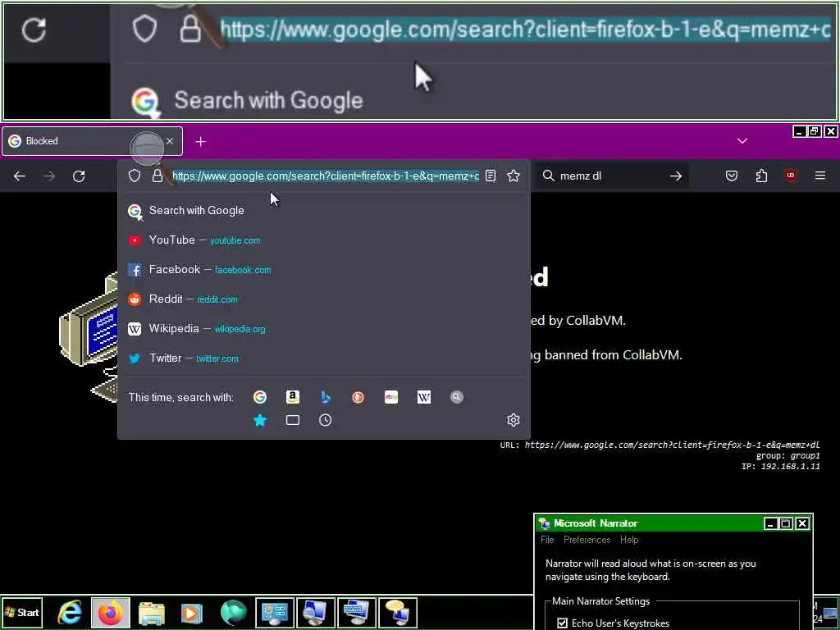Open Narrator Preferences menu
The image size is (840, 630).
point(587,540)
